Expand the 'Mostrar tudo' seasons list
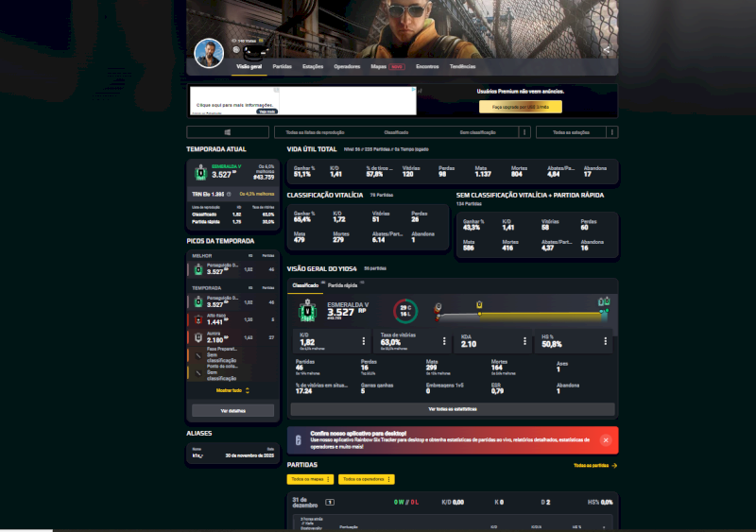Viewport: 756px width, 532px height. 232,390
